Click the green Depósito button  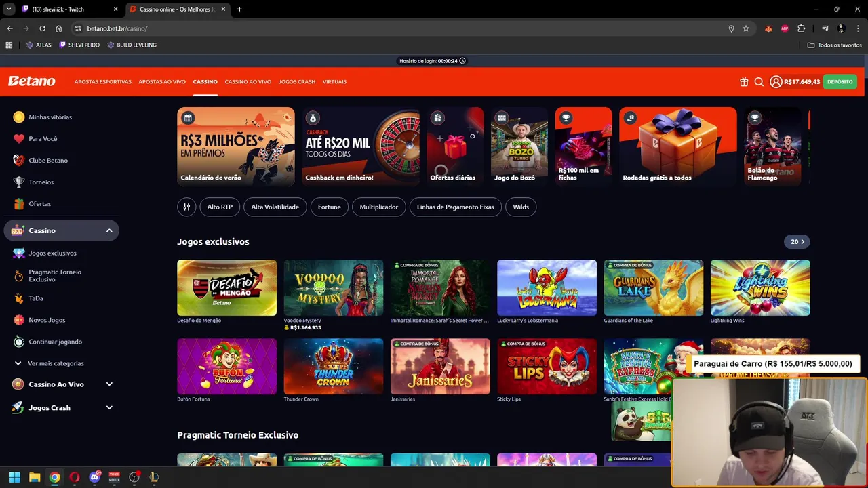tap(840, 82)
